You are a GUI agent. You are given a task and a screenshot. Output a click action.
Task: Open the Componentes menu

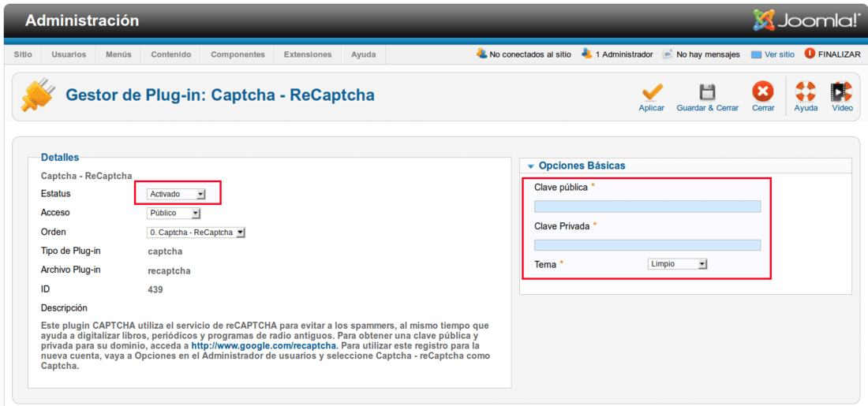click(x=238, y=54)
